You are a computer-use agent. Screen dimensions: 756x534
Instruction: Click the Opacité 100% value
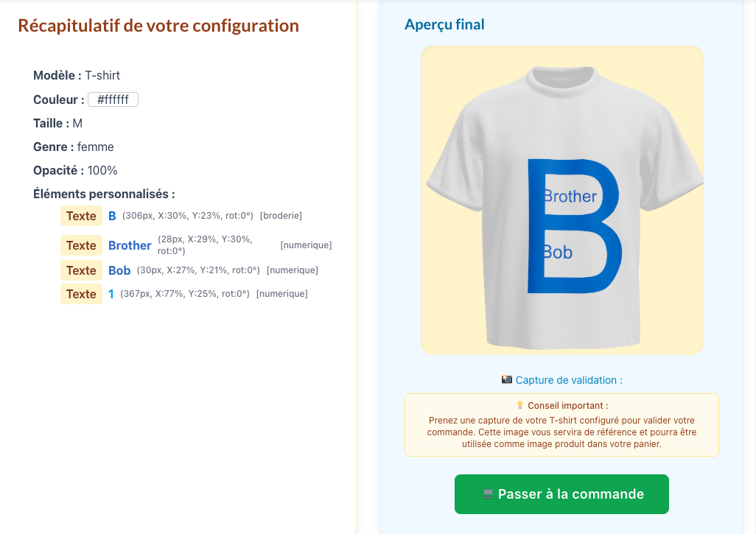click(x=102, y=170)
